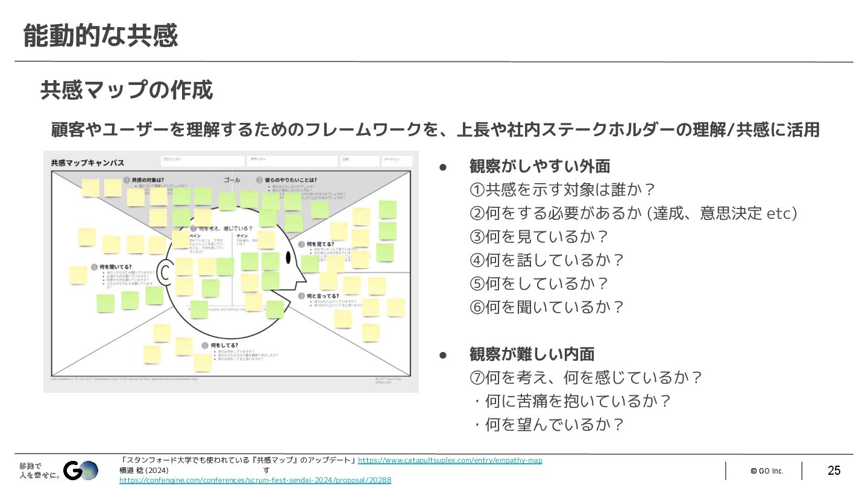
Task: Click the '共感マップキャンバス' canvas title
Action: [87, 163]
